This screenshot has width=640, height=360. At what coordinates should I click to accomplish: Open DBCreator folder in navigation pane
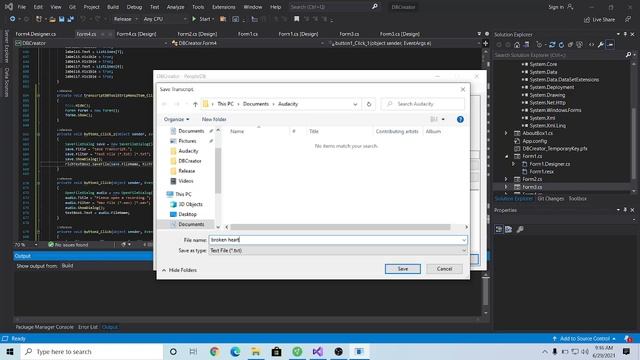click(x=189, y=161)
